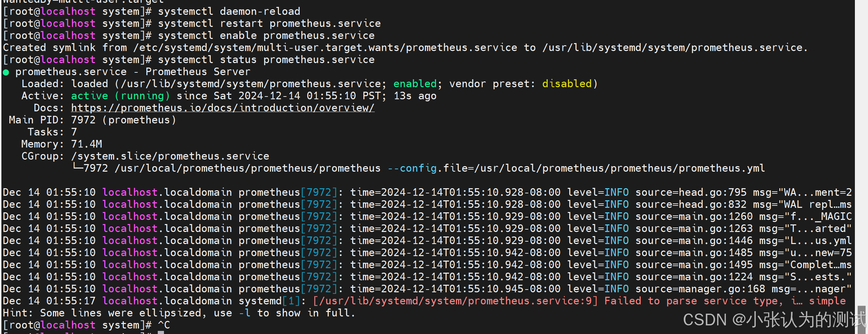Viewport: 868px width, 334px height.
Task: Click log line with source=main.go:1485
Action: tap(427, 253)
